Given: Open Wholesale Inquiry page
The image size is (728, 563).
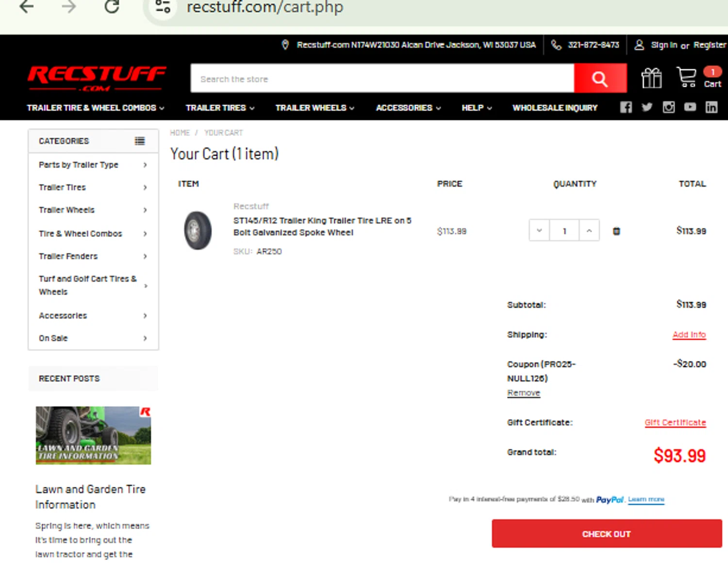Looking at the screenshot, I should coord(555,108).
